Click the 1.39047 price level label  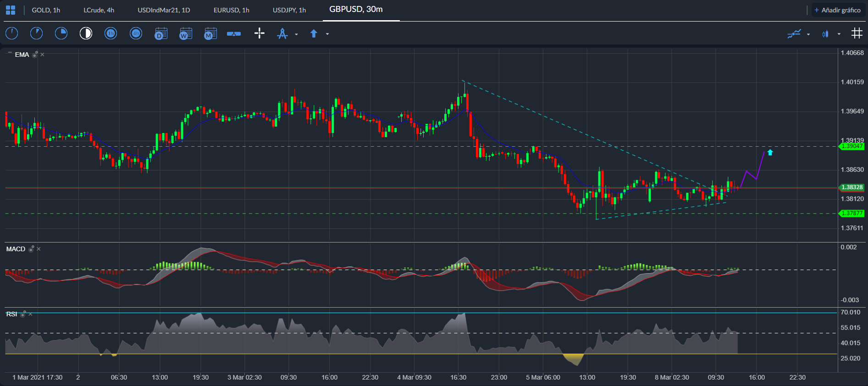tap(851, 146)
